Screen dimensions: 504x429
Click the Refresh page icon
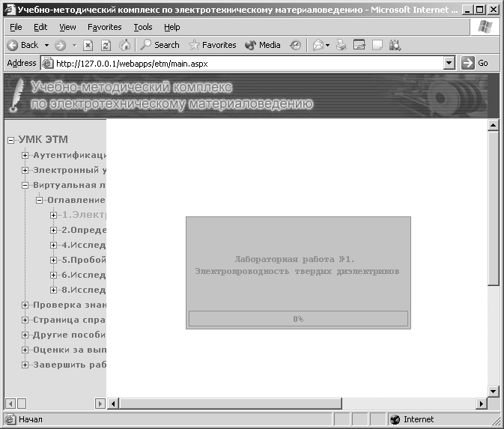pos(106,46)
